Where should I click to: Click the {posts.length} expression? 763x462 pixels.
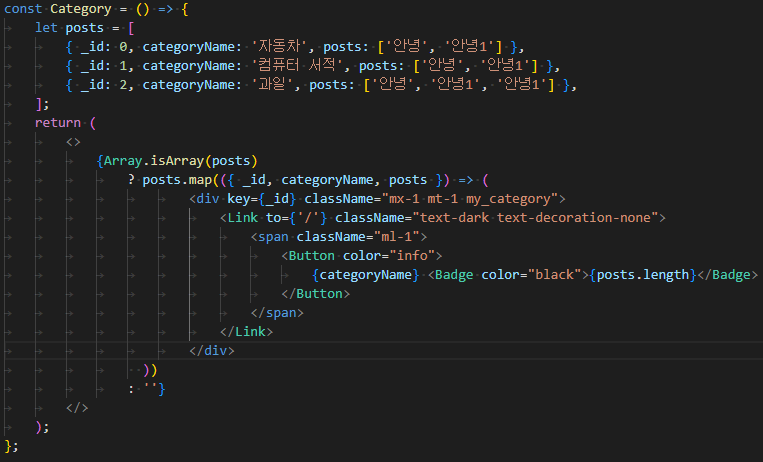coord(643,275)
